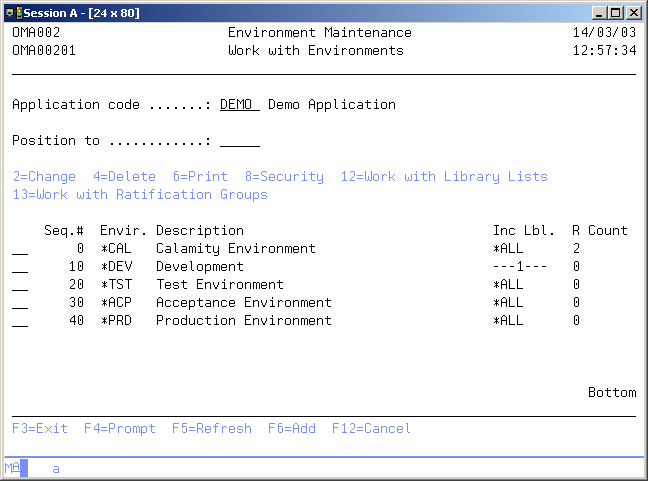Select option field for Acceptance Environment row
The height and width of the screenshot is (481, 648).
point(20,303)
